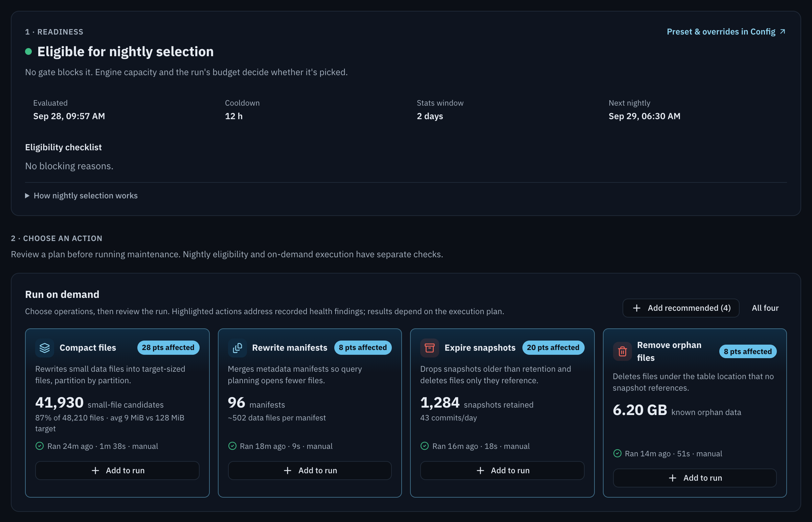Click the All four button

coord(765,308)
